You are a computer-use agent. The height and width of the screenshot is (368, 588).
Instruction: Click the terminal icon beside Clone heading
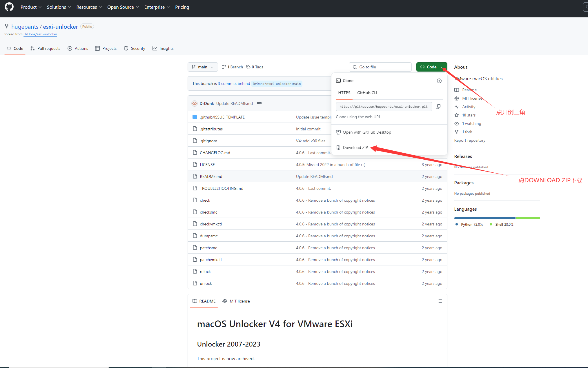(338, 81)
